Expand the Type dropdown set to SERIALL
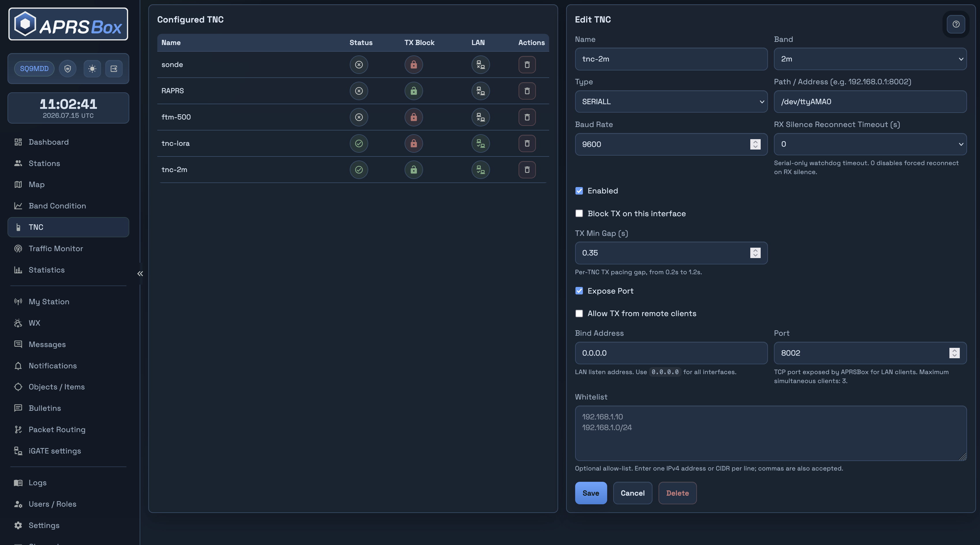This screenshot has width=980, height=545. click(671, 102)
